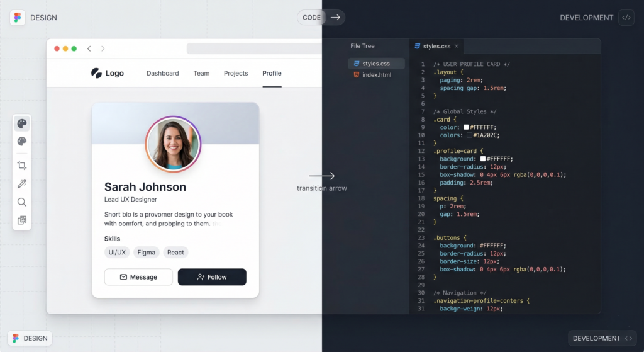The width and height of the screenshot is (644, 352).
Task: Go forward with the browser's right chevron
Action: coord(103,48)
